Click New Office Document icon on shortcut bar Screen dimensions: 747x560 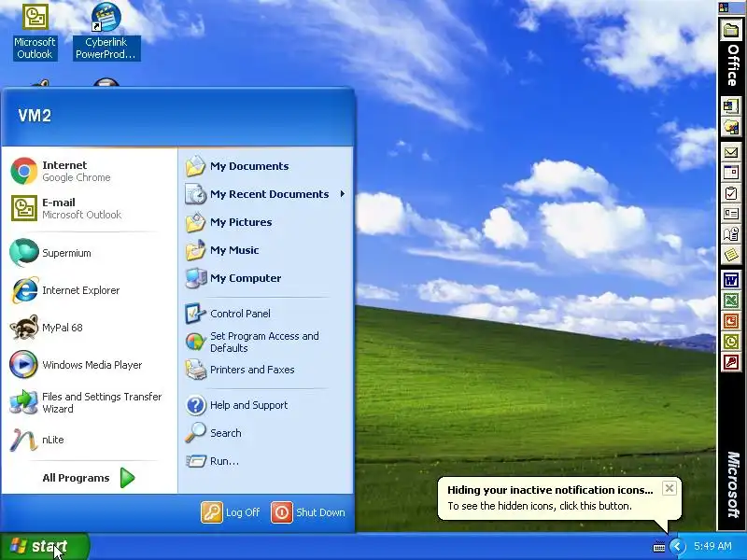tap(731, 105)
